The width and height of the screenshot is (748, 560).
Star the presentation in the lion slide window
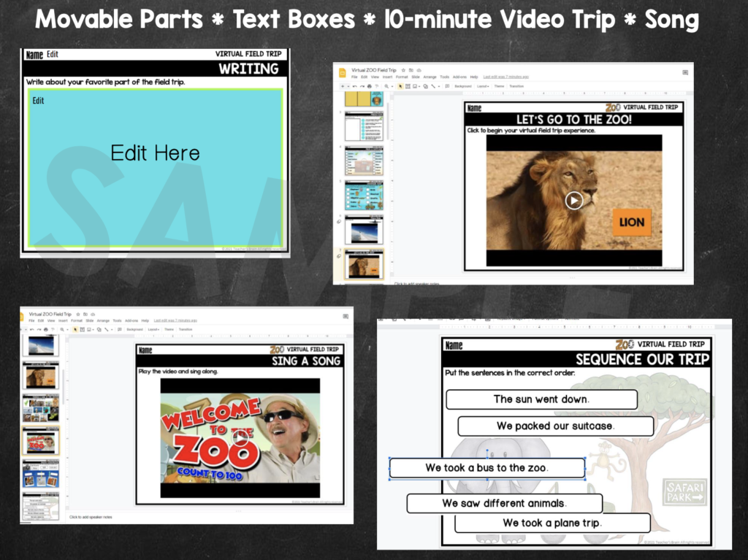pyautogui.click(x=402, y=71)
